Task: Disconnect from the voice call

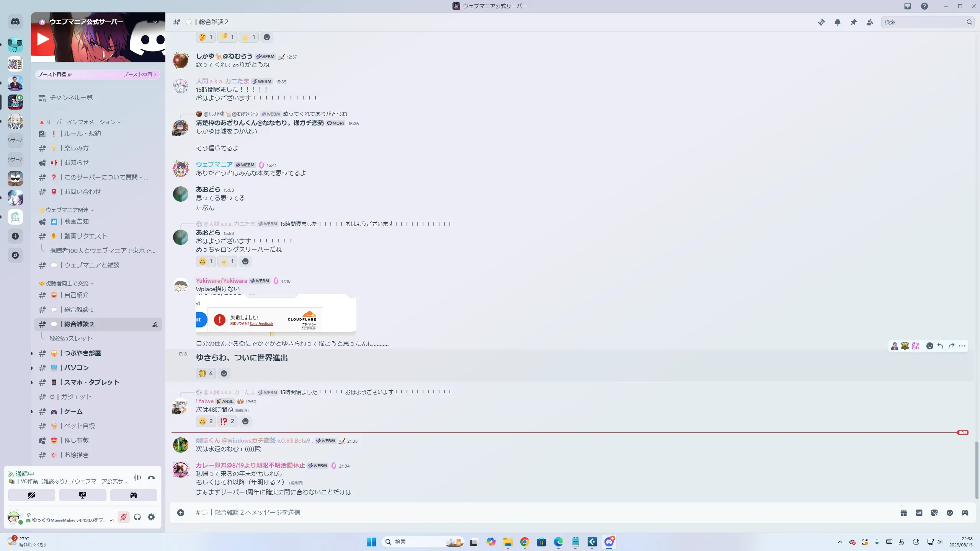Action: click(151, 478)
